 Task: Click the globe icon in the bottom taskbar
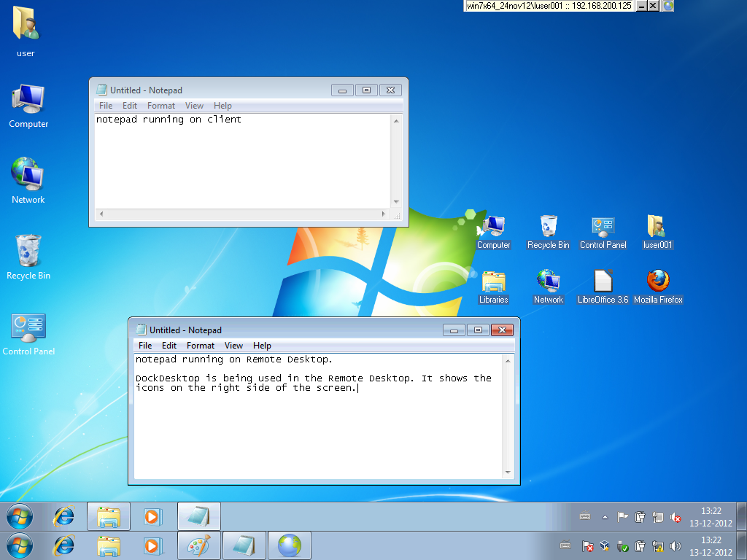tap(289, 545)
